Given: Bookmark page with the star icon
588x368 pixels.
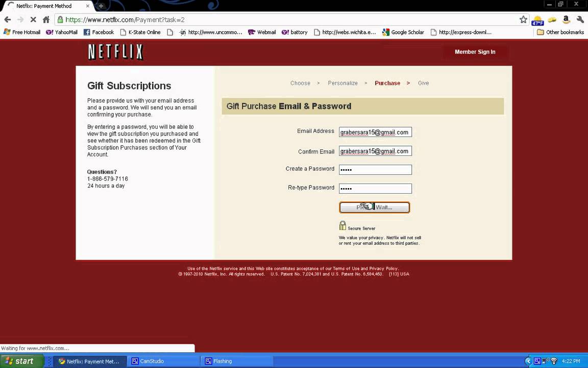Looking at the screenshot, I should point(523,19).
